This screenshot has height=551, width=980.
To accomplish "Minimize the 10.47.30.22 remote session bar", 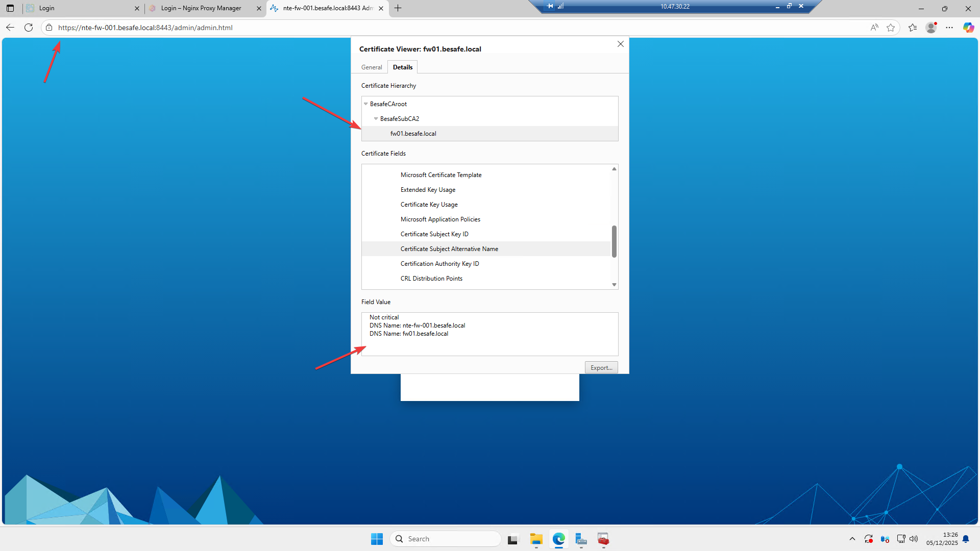I will tap(777, 7).
